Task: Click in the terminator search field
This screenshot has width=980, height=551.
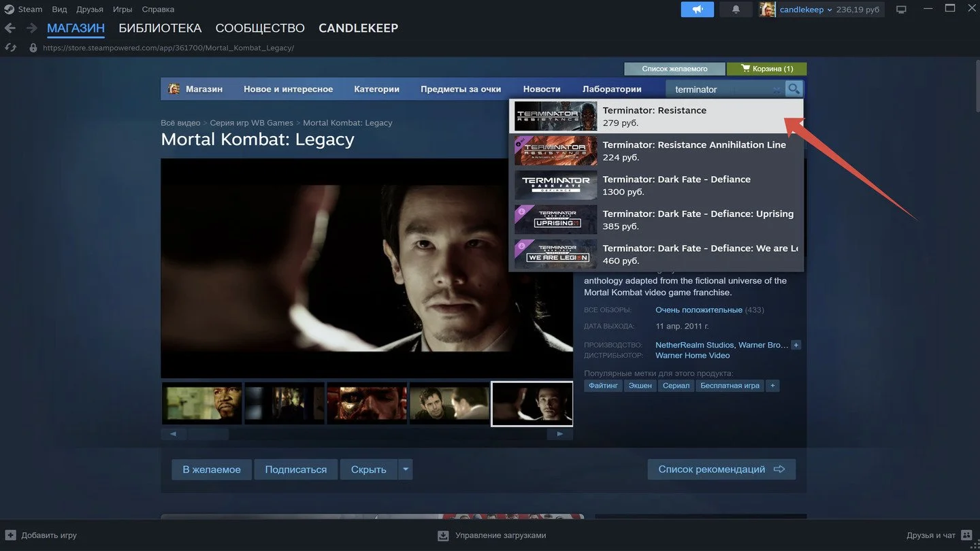Action: click(725, 89)
